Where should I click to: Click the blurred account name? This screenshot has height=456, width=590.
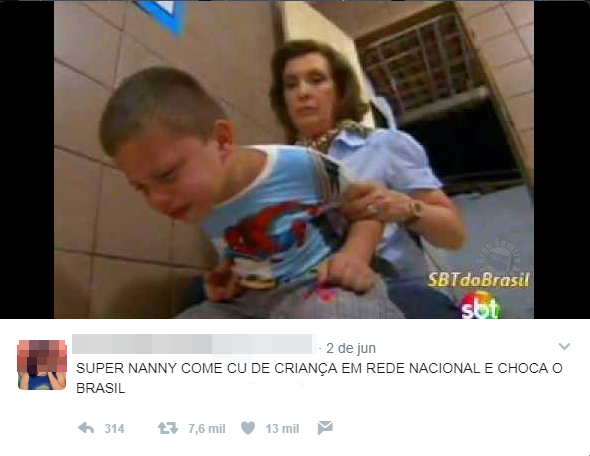click(x=194, y=344)
